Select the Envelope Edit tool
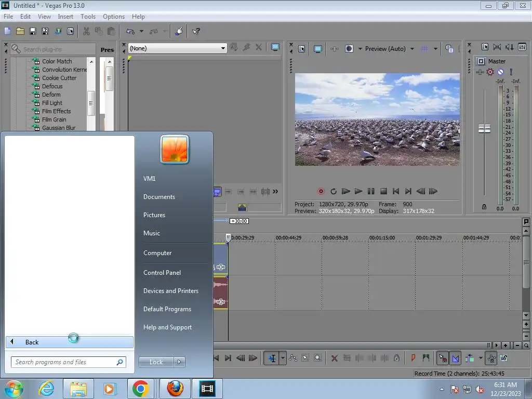This screenshot has height=399, width=532. 293,358
